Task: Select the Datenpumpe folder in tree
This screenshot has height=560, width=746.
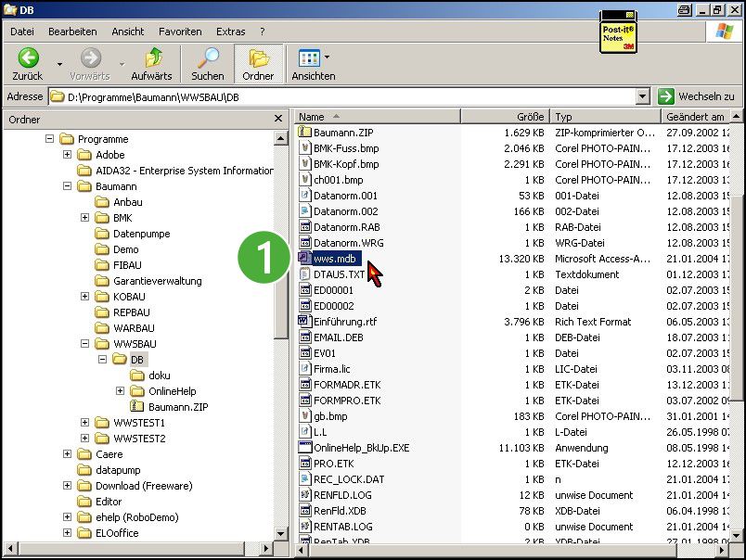Action: tap(141, 234)
